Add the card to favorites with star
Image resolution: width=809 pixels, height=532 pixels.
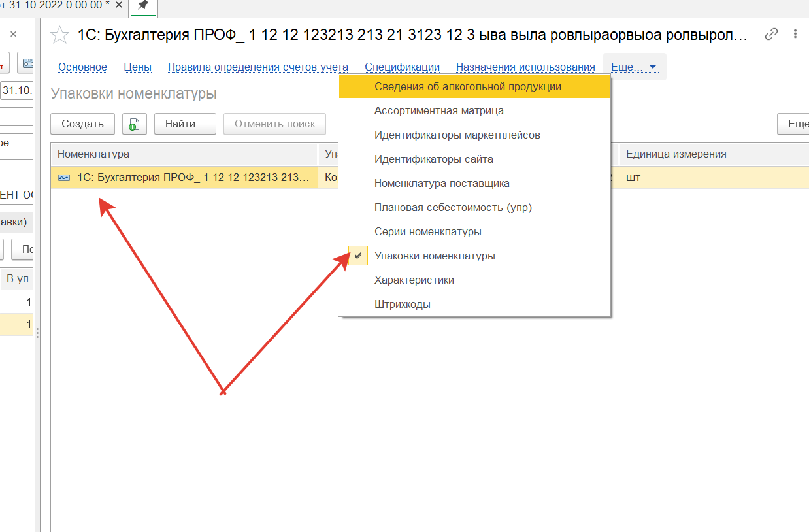click(60, 35)
